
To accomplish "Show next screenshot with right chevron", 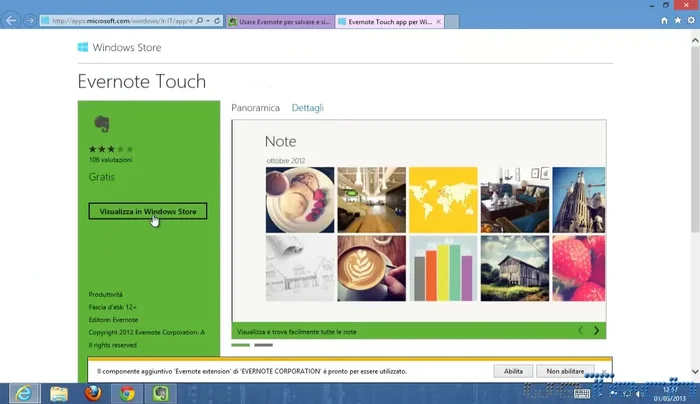I will pyautogui.click(x=596, y=330).
